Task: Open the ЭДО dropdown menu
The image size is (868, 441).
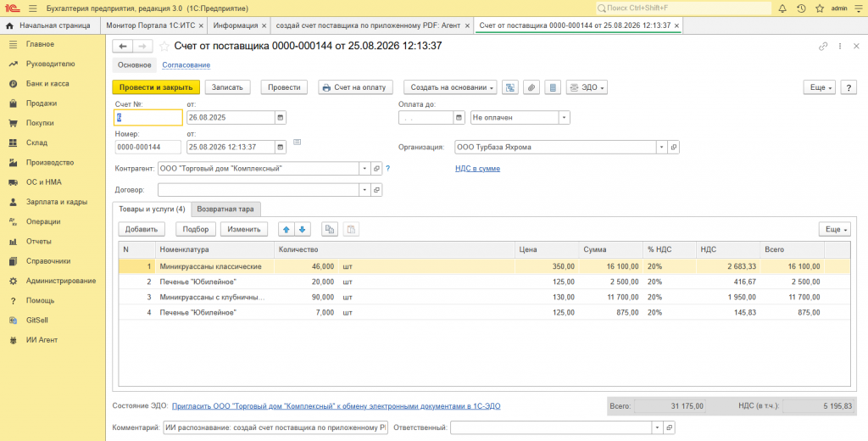Action: [587, 87]
